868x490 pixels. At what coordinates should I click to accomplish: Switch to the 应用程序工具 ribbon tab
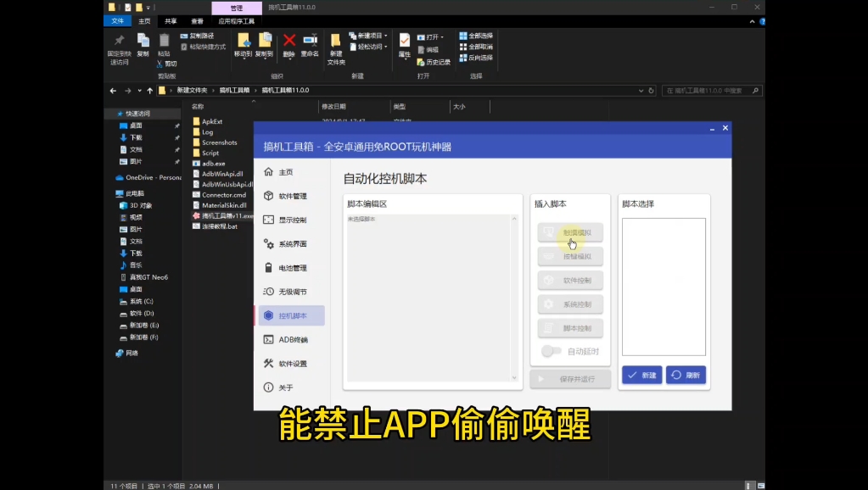237,21
